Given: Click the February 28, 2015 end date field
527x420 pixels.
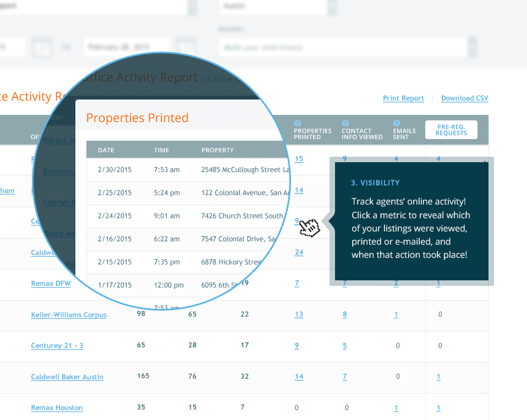Looking at the screenshot, I should point(127,47).
